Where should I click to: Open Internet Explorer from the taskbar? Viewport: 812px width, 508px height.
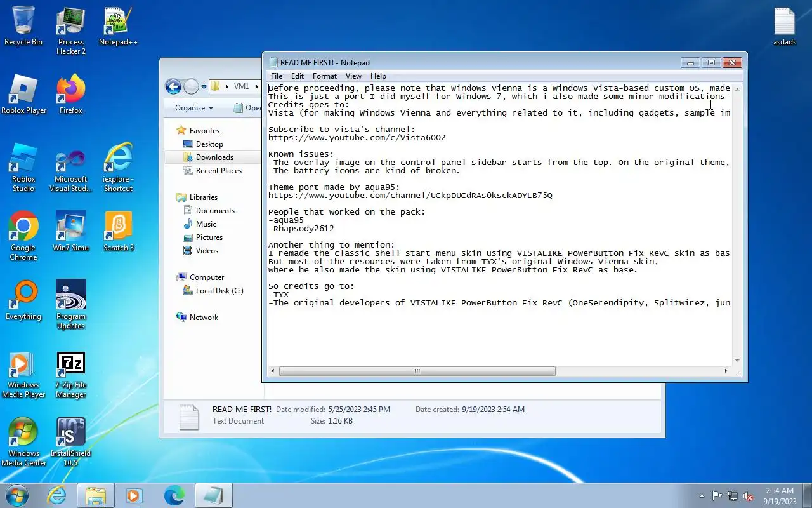click(x=57, y=495)
